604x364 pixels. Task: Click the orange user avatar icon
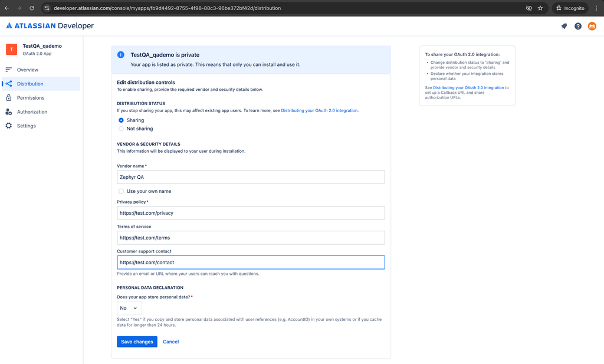[x=592, y=26]
